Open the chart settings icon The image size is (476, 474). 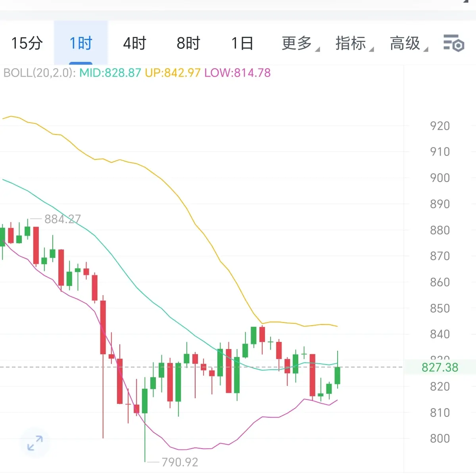(453, 43)
